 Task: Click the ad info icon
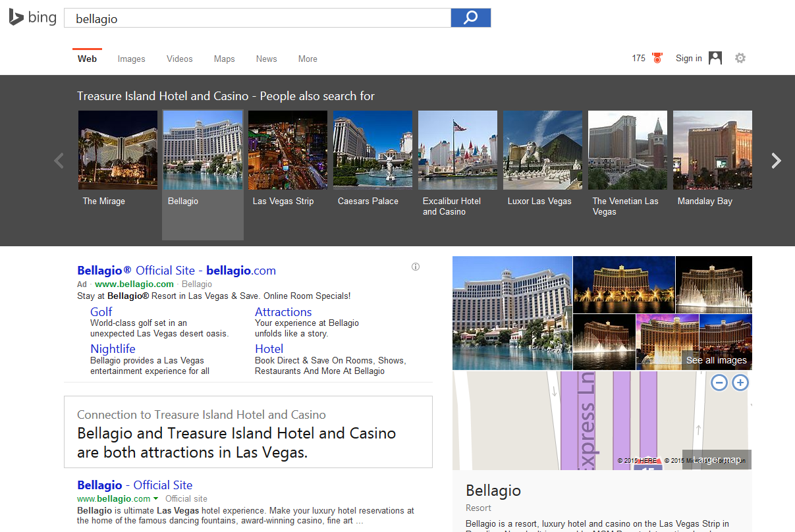[416, 267]
